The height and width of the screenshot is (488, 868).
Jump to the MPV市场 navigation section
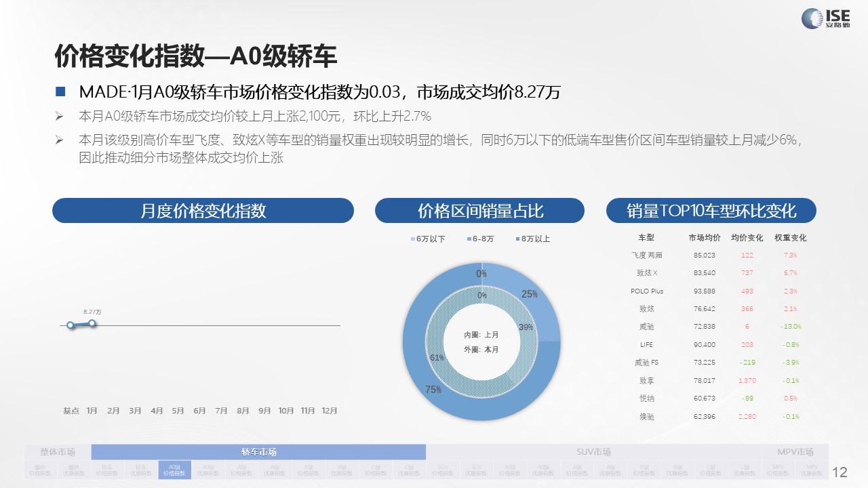point(795,452)
